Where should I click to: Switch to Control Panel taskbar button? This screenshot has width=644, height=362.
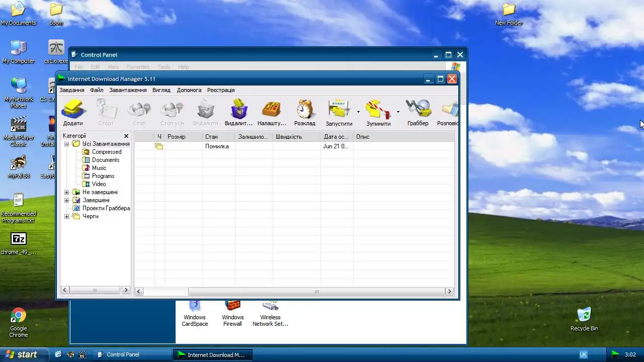pyautogui.click(x=132, y=354)
